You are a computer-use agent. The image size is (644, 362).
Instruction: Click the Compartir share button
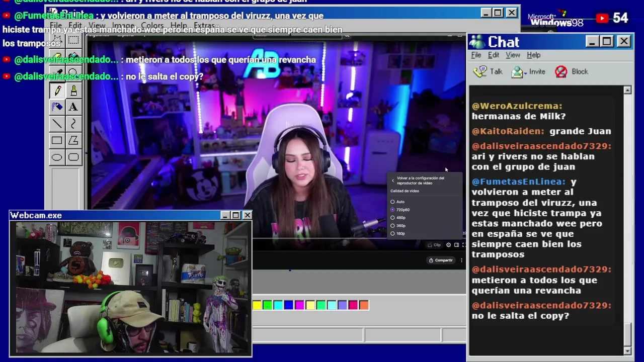(x=441, y=260)
